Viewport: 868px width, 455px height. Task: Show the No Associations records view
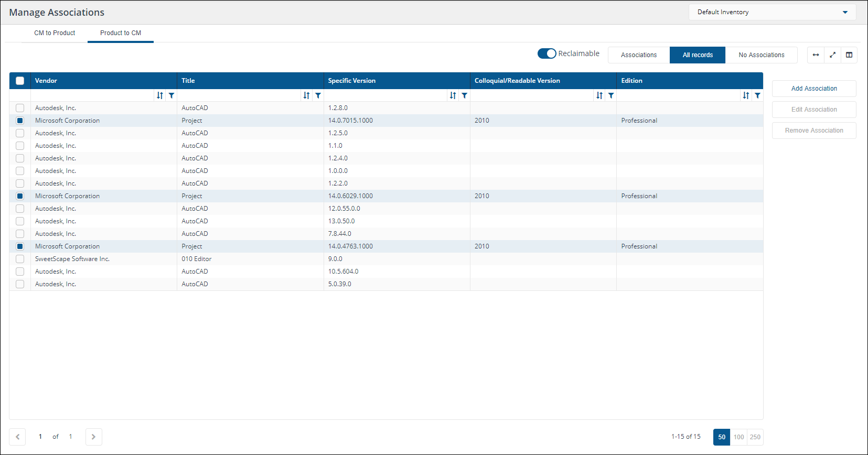click(761, 55)
